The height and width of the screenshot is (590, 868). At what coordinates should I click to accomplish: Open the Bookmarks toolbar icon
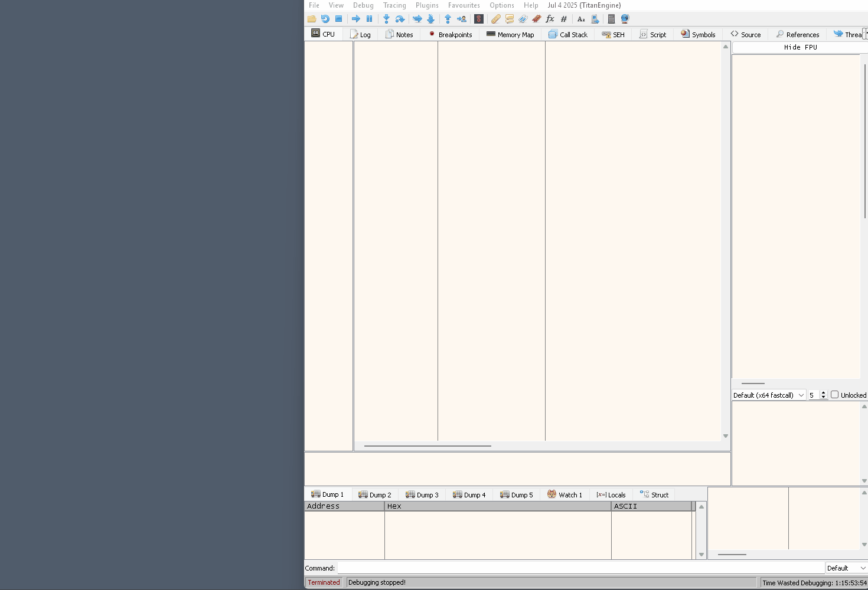pos(537,19)
